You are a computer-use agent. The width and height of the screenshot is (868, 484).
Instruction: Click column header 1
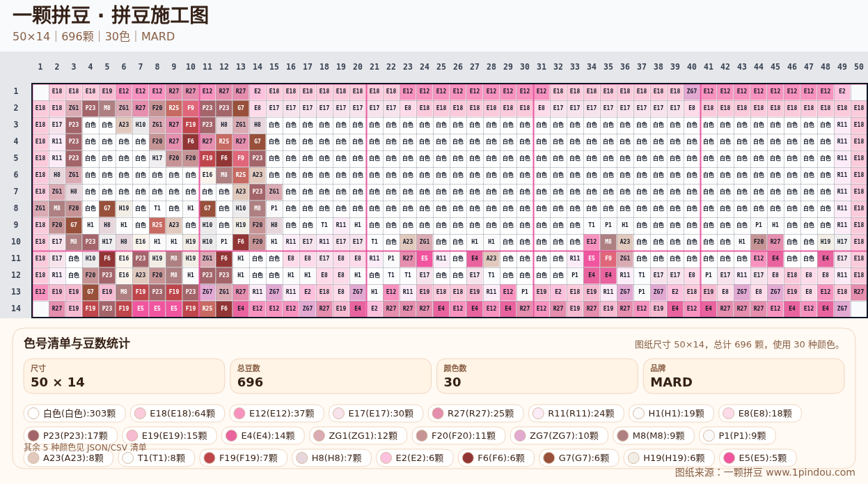pos(40,67)
